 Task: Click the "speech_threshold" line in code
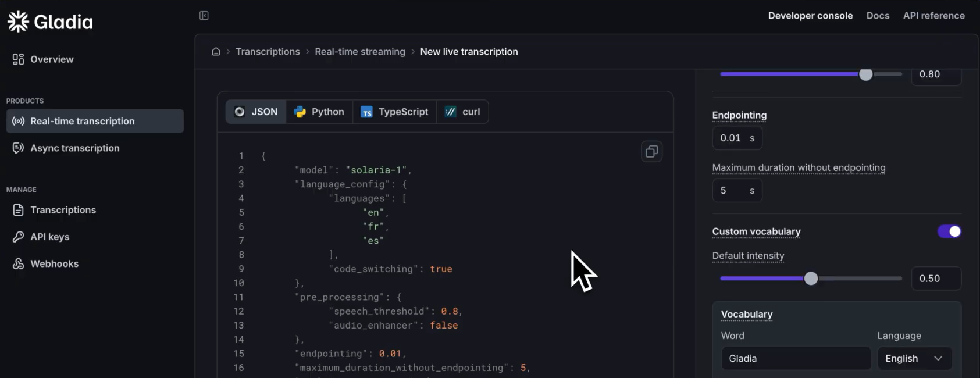click(395, 311)
